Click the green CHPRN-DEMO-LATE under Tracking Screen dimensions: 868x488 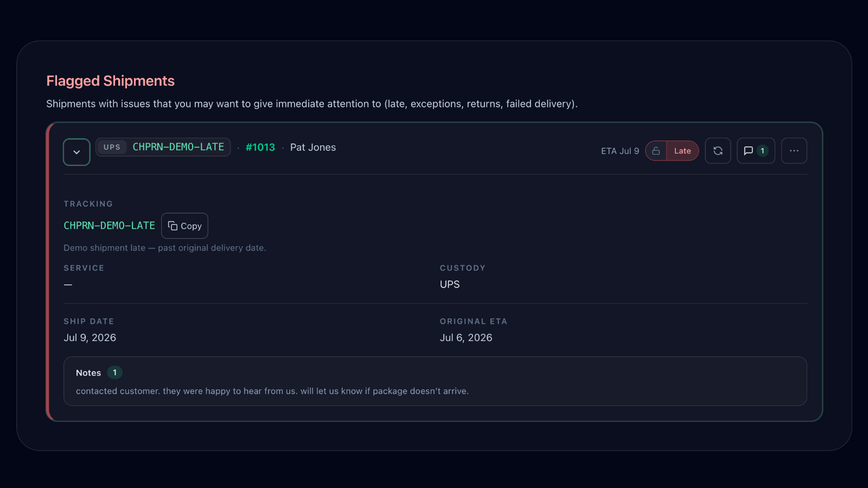coord(109,226)
